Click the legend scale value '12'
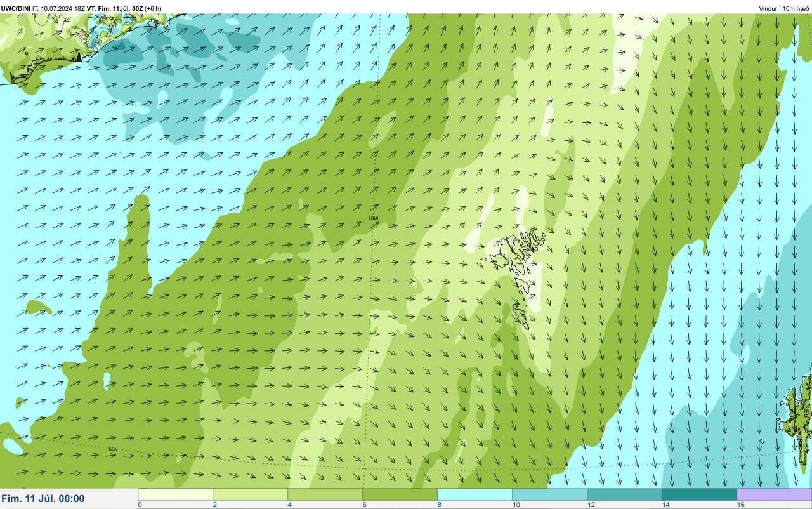 pyautogui.click(x=591, y=505)
